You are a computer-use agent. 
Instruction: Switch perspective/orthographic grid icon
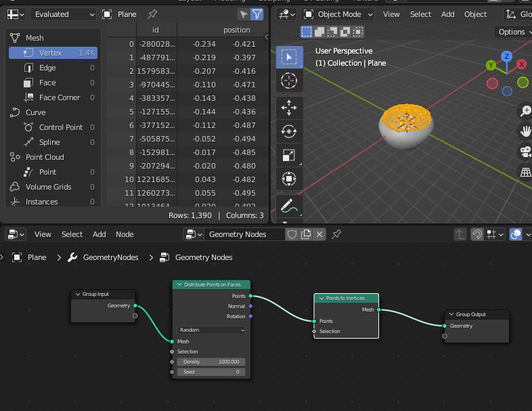pos(525,172)
